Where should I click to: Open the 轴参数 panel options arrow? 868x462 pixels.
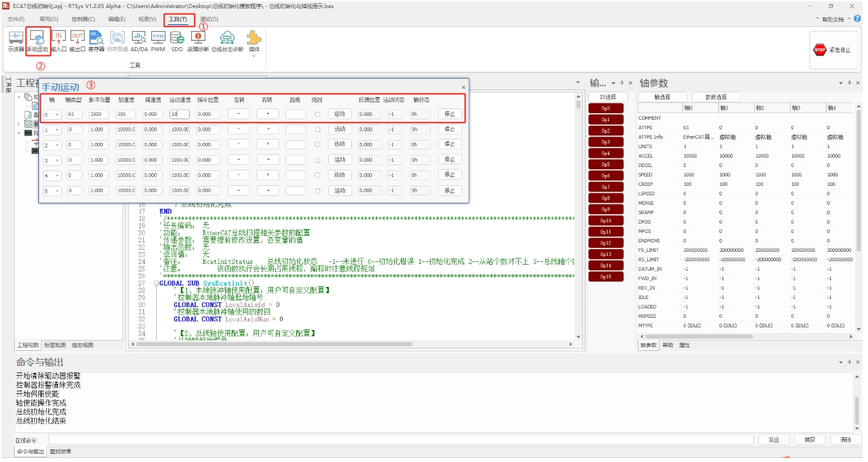click(841, 83)
